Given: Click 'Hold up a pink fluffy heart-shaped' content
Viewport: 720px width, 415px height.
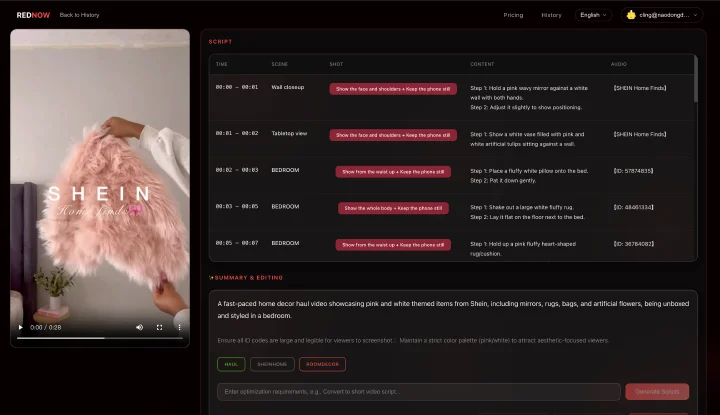Looking at the screenshot, I should click(523, 244).
